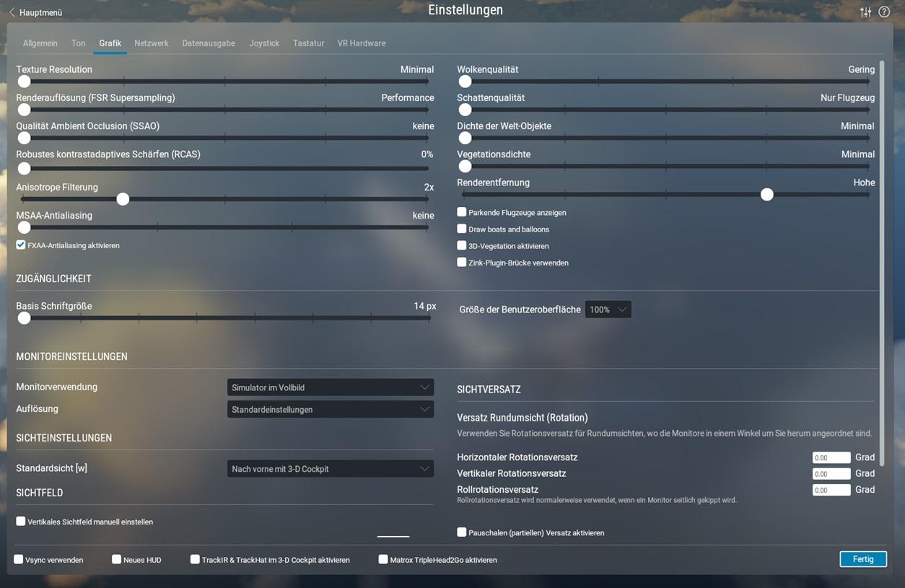Screen dimensions: 905x588
Task: Expand the Standardsicht dropdown
Action: [x=330, y=469]
